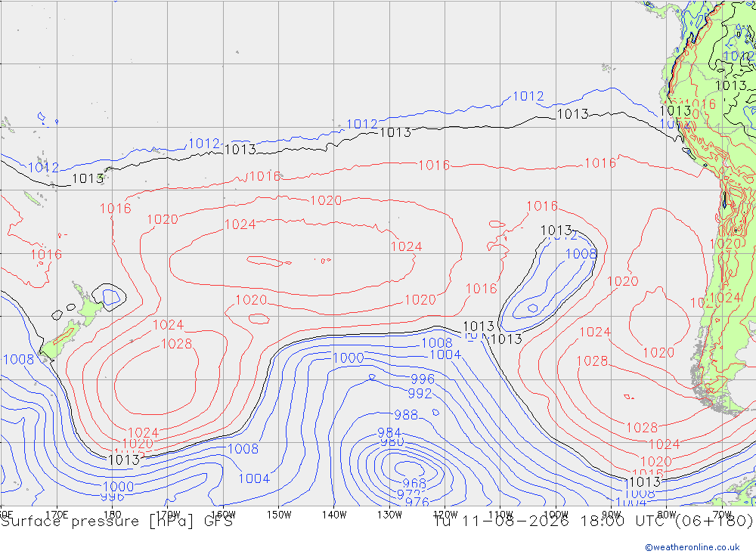The height and width of the screenshot is (554, 756).
Task: Click the 1028 label west of Chile
Action: click(592, 361)
